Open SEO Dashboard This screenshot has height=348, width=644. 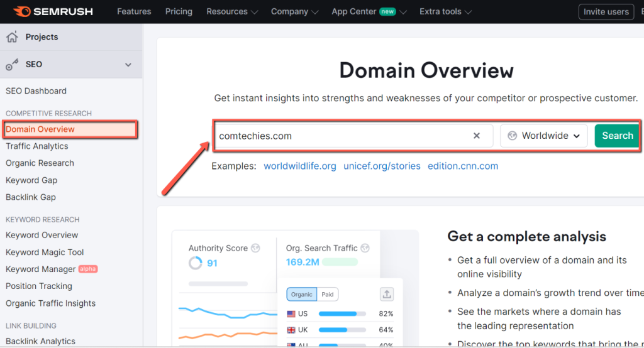click(x=36, y=91)
